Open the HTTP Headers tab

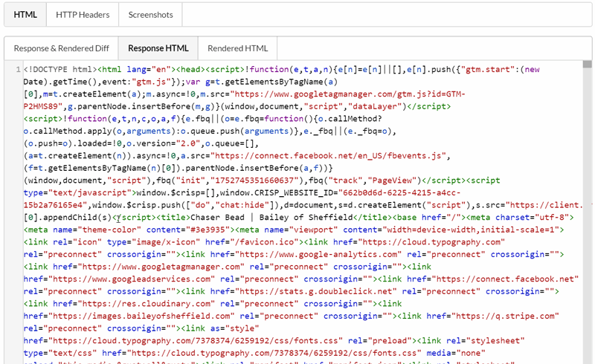[x=83, y=15]
